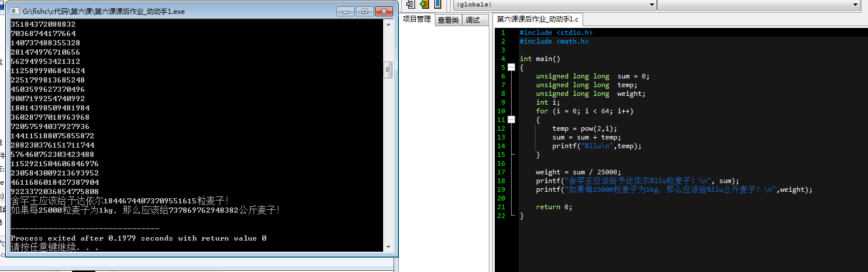The image size is (868, 272).
Task: Open the 调试 tab
Action: 473,20
